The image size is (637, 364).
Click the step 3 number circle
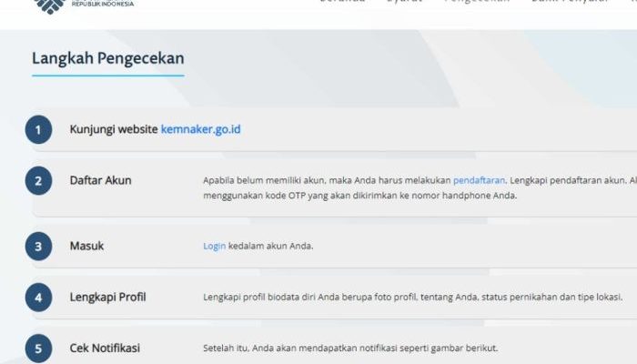(x=38, y=247)
